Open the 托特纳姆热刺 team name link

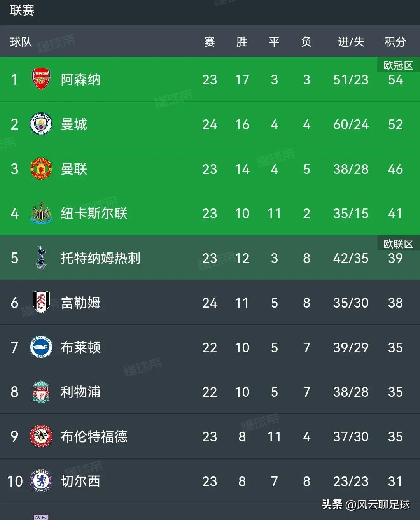pos(100,258)
